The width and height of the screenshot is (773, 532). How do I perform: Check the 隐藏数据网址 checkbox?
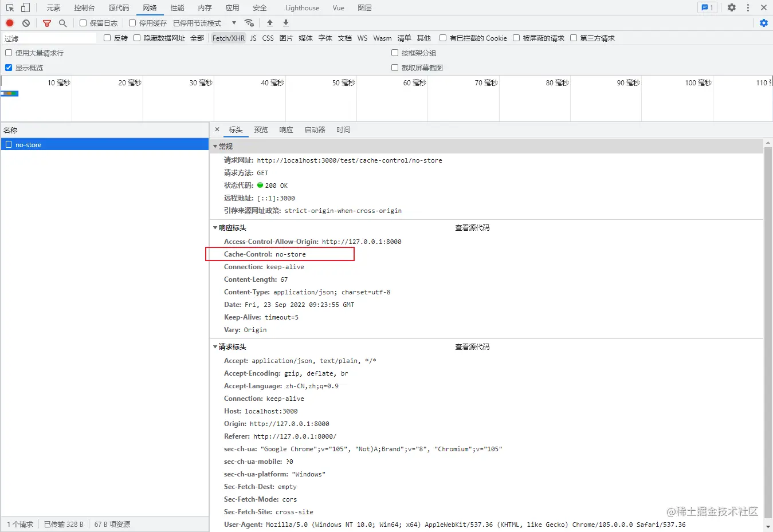137,38
